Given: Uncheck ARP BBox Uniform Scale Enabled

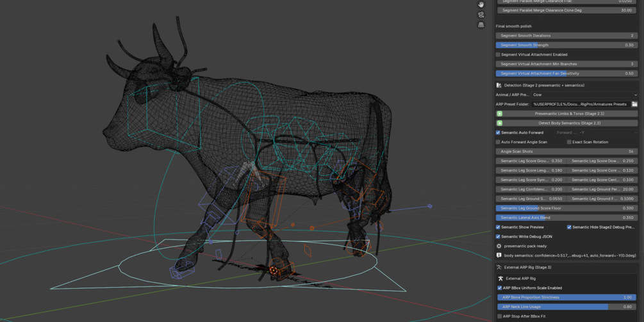Looking at the screenshot, I should [x=499, y=288].
